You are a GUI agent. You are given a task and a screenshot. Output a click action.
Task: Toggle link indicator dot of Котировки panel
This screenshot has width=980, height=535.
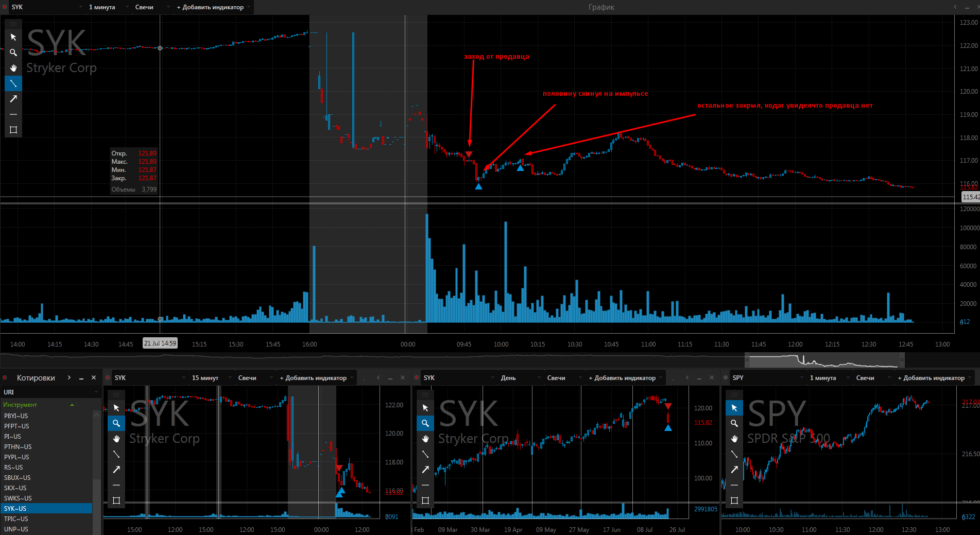(x=5, y=378)
